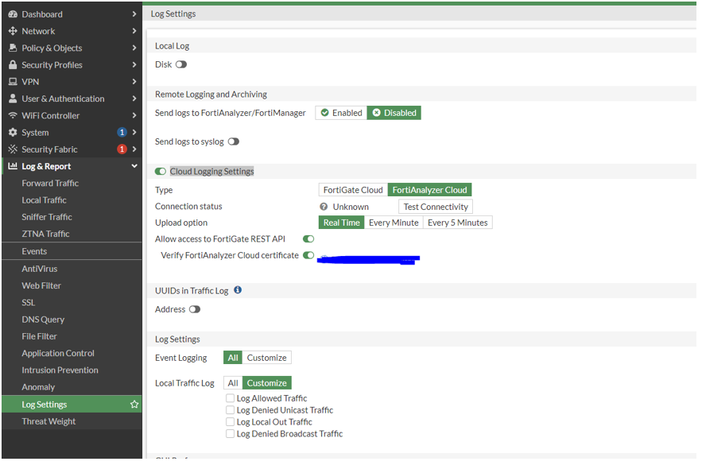Set Event Logging to All
The width and height of the screenshot is (702, 465).
pos(233,358)
